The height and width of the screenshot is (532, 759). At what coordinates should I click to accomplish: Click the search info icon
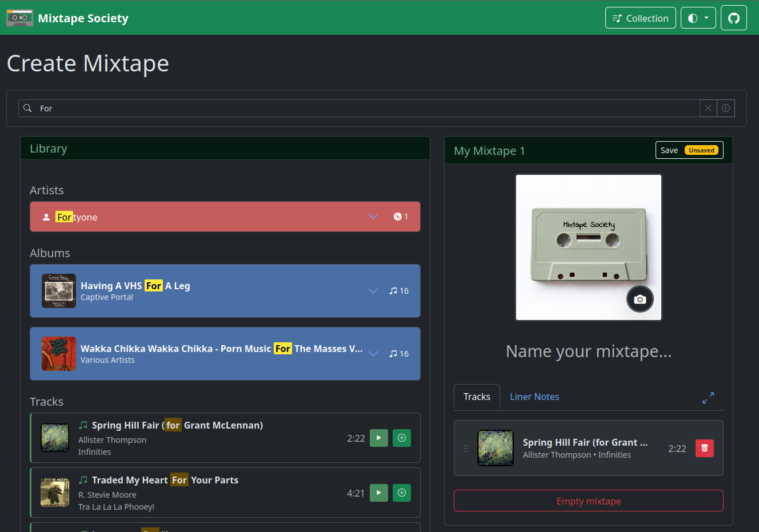[726, 109]
